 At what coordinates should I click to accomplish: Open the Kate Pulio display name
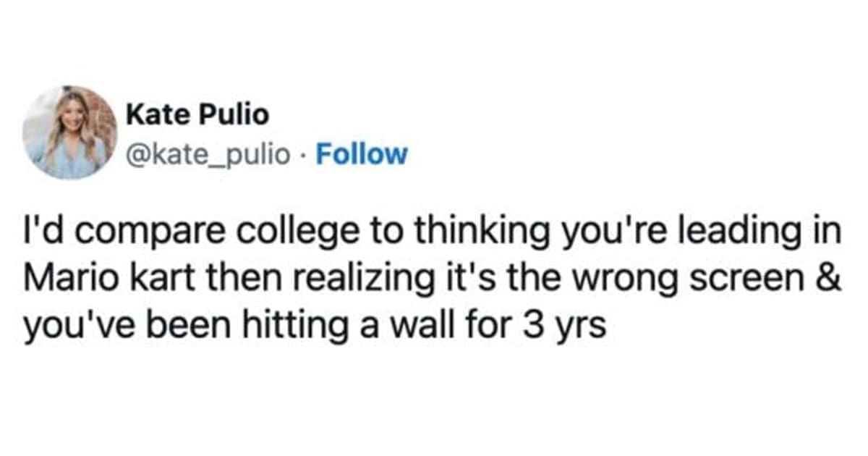[x=197, y=114]
